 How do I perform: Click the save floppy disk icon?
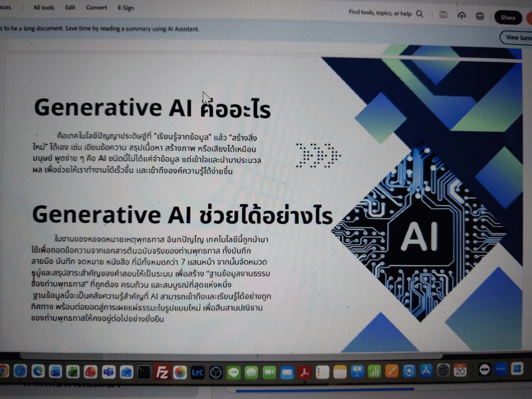tap(443, 15)
